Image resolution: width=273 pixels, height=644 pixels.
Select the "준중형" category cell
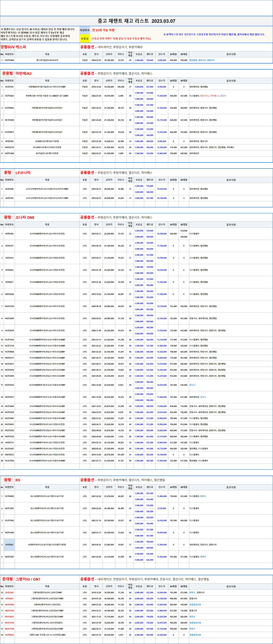[x=8, y=74]
